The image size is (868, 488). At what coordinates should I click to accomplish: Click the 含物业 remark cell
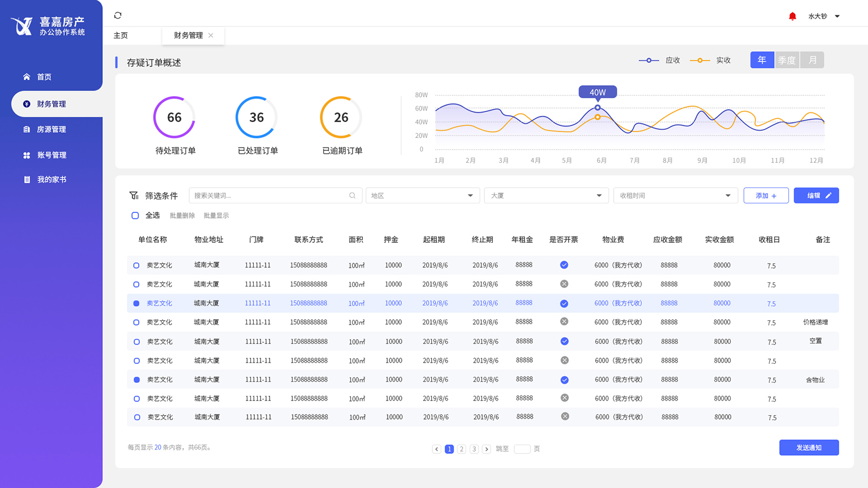click(815, 380)
